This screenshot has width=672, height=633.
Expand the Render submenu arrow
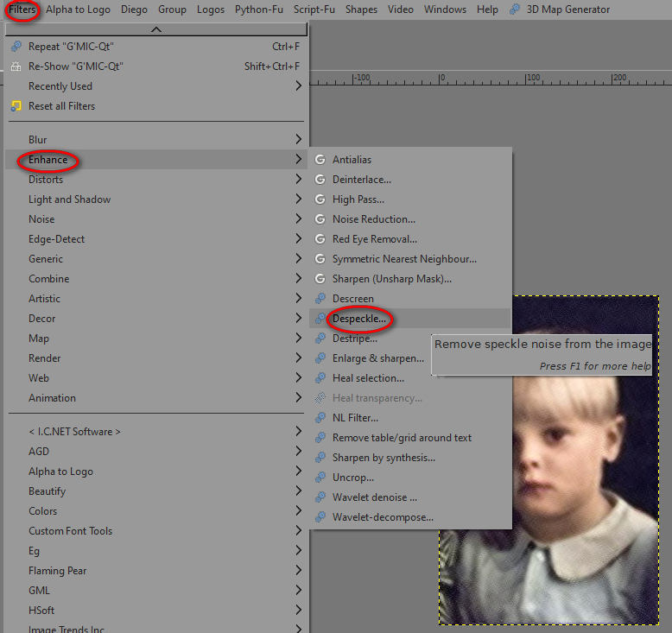click(x=299, y=358)
